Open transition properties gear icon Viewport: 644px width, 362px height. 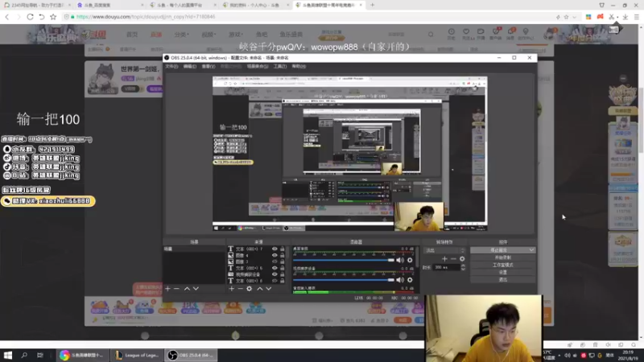click(x=462, y=258)
